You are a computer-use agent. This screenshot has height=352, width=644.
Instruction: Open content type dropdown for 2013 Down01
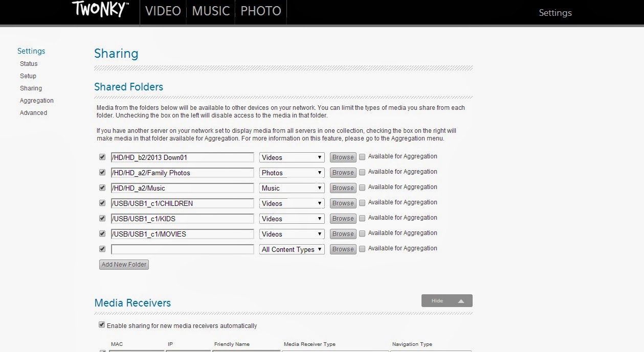click(292, 157)
